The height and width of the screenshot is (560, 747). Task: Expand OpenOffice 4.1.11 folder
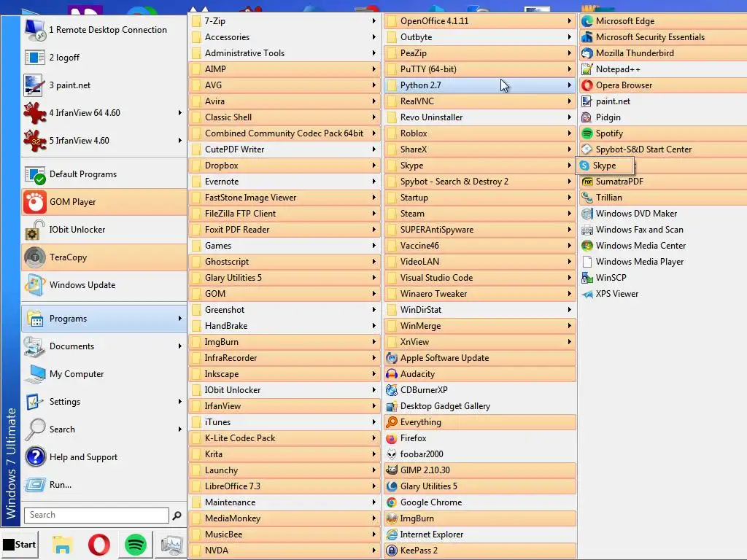(480, 21)
